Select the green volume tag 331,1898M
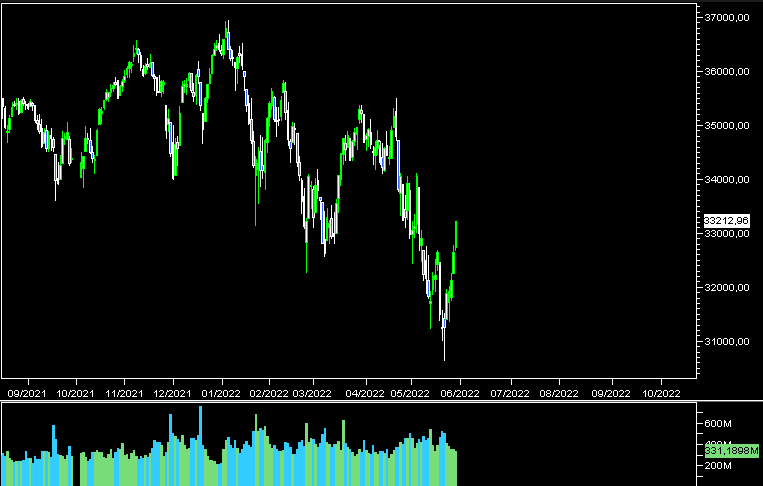 point(731,451)
